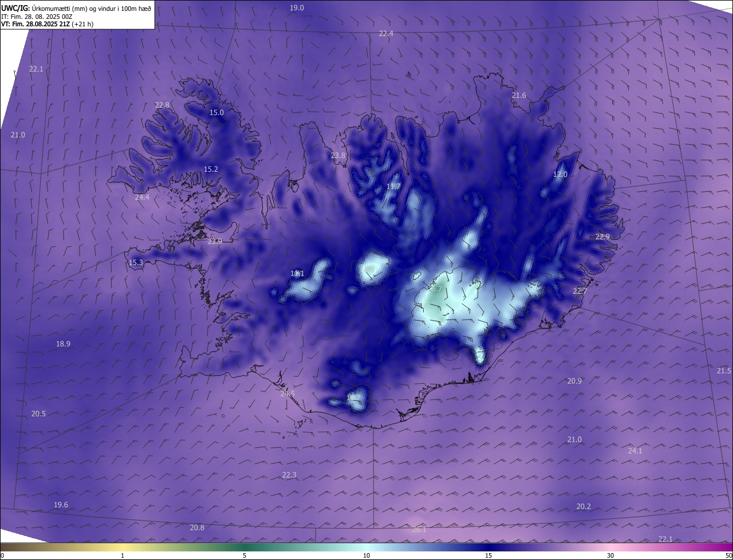This screenshot has width=733, height=560.
Task: Click the 18.9 value label
Action: pyautogui.click(x=63, y=344)
